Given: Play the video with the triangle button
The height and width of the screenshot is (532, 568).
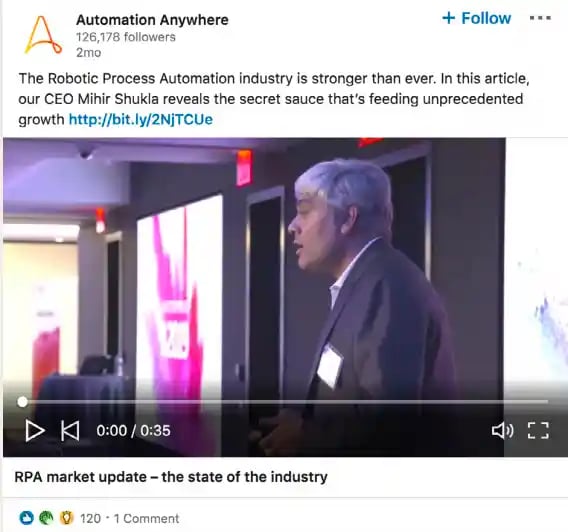Looking at the screenshot, I should [x=35, y=431].
